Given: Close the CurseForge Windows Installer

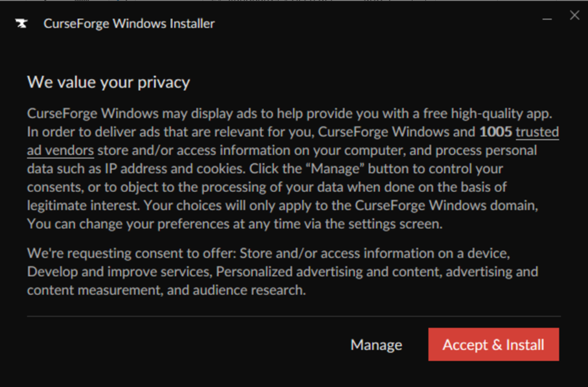Looking at the screenshot, I should (x=574, y=15).
